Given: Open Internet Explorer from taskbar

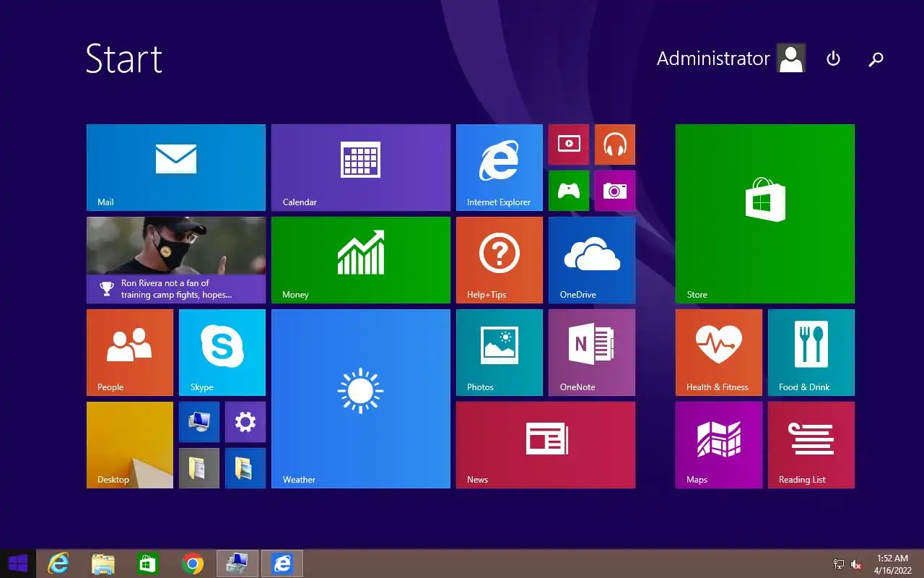Looking at the screenshot, I should point(58,564).
